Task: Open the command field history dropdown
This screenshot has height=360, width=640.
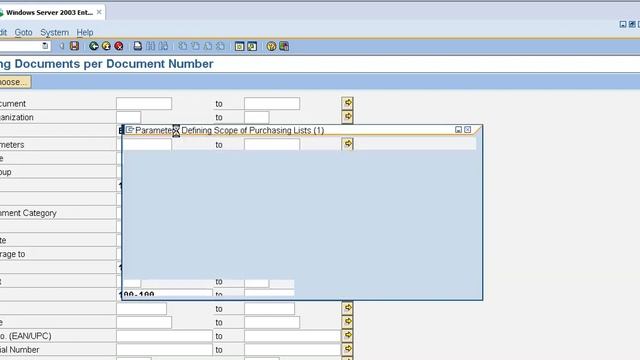Action: point(45,46)
